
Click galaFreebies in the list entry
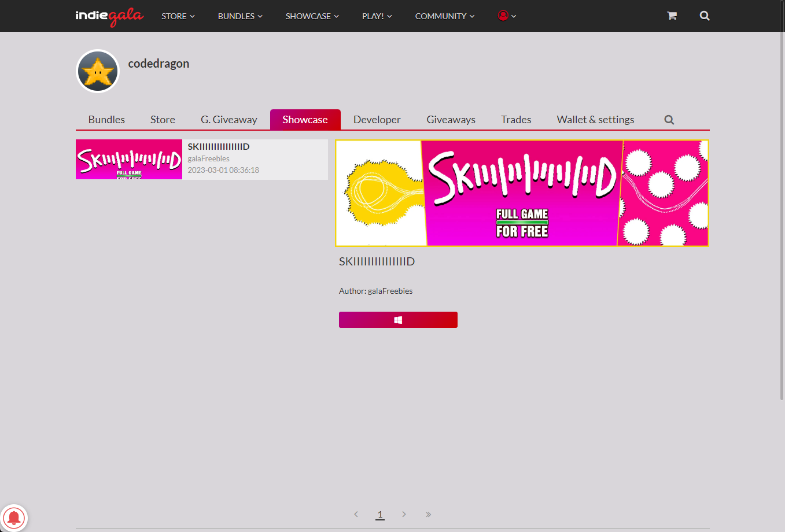[x=208, y=158]
